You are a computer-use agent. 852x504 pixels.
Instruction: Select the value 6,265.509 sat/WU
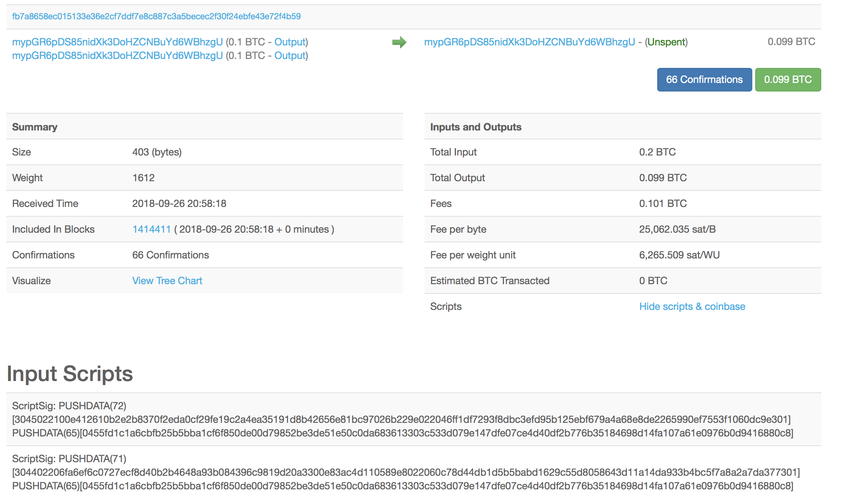(679, 255)
